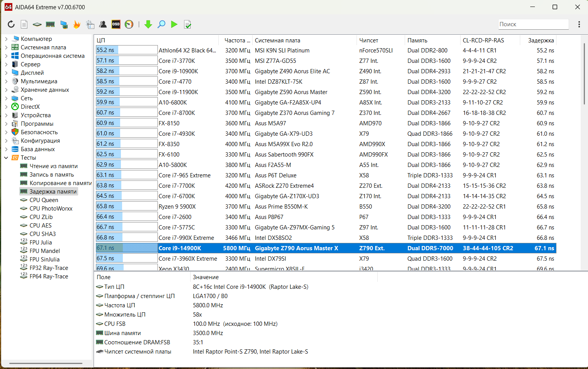
Task: Select the Копирование в памяти test
Action: (60, 183)
